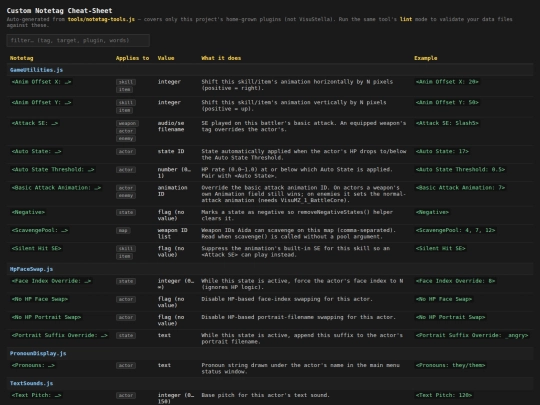Click the <No HP Face Swap> notetag cell
Screen dimensions: 540x405
pos(40,299)
